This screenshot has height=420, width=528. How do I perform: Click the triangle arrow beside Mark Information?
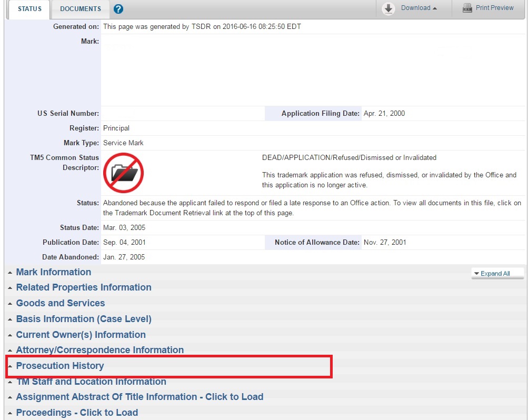coord(10,273)
